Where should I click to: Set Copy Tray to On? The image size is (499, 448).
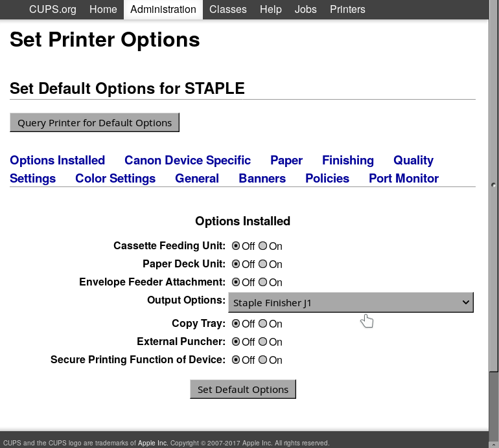(262, 324)
